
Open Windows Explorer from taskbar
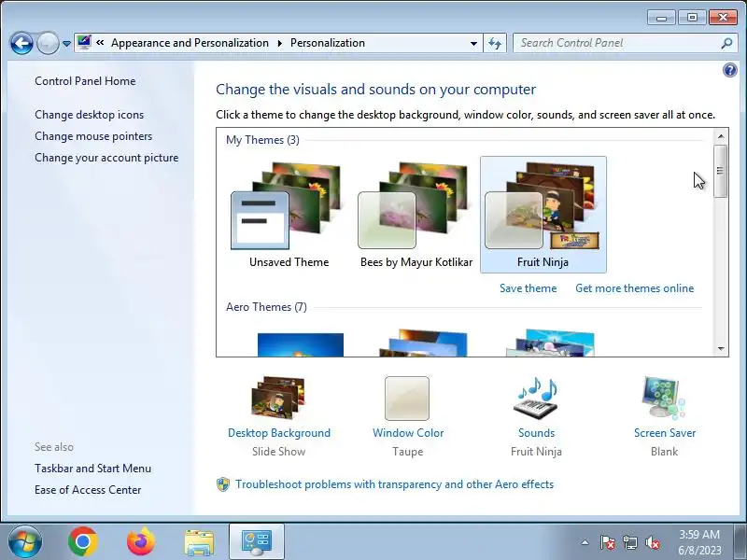pyautogui.click(x=199, y=542)
